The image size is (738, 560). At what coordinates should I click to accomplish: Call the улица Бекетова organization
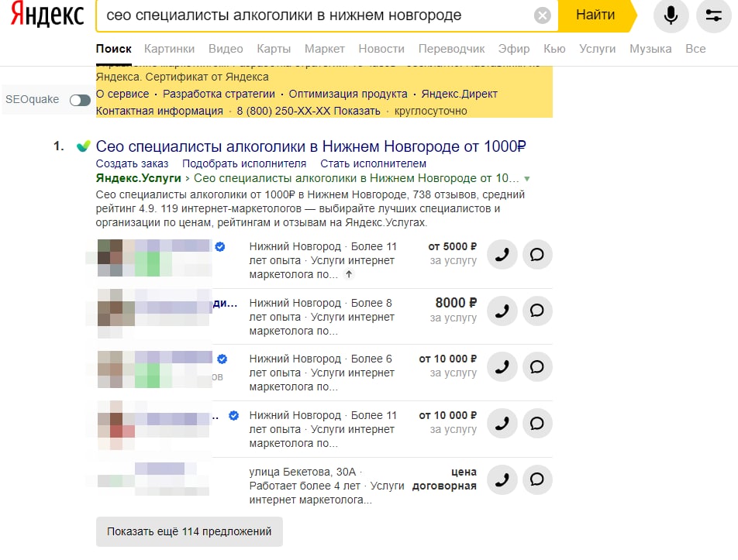tap(502, 479)
